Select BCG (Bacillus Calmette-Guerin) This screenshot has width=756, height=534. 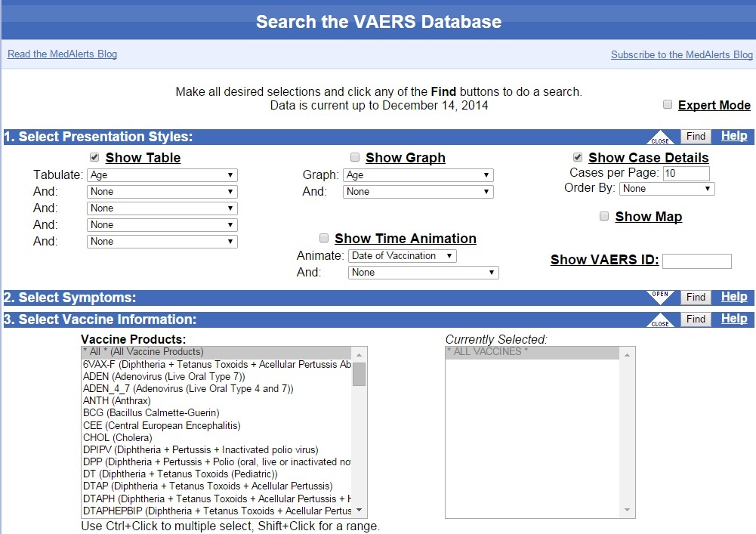click(x=217, y=413)
